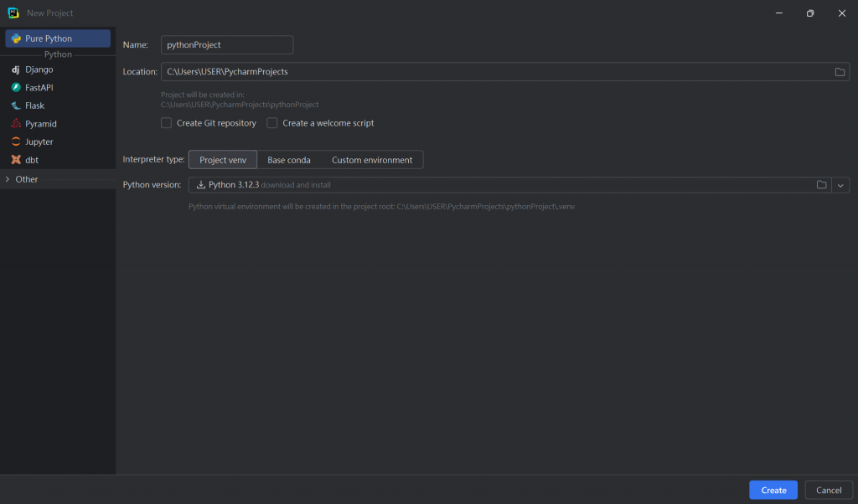Minimize the New Project window
Image resolution: width=858 pixels, height=504 pixels.
778,13
